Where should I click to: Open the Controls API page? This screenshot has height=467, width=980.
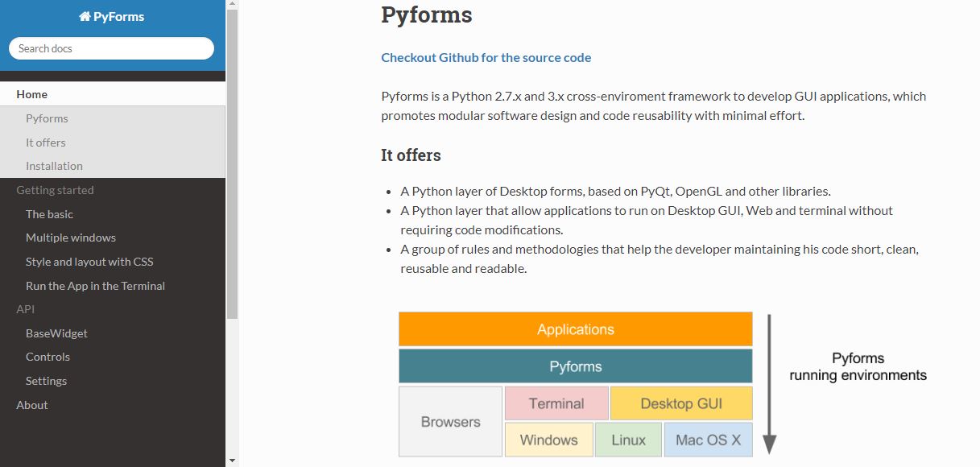pos(48,357)
